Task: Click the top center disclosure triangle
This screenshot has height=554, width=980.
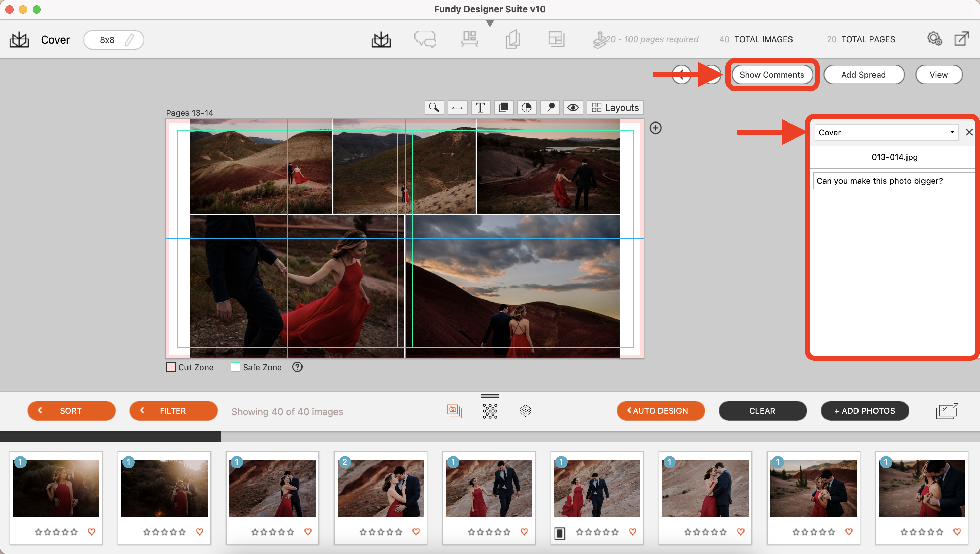Action: click(x=490, y=23)
